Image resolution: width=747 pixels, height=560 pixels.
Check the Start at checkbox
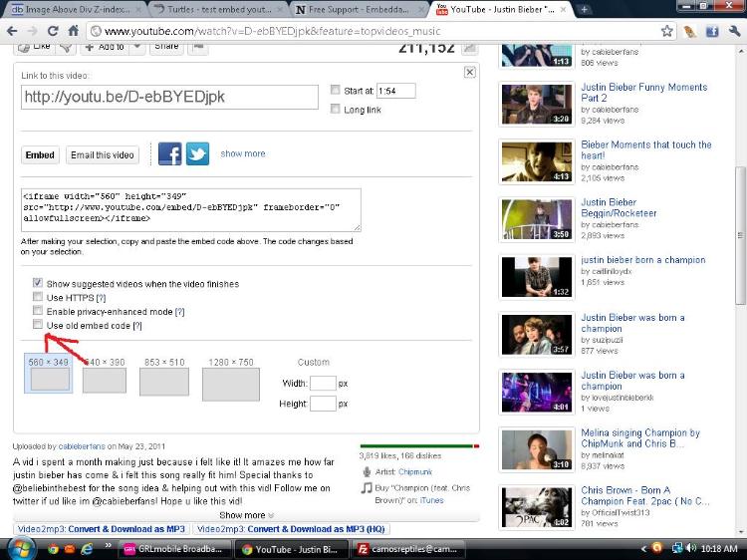tap(336, 91)
